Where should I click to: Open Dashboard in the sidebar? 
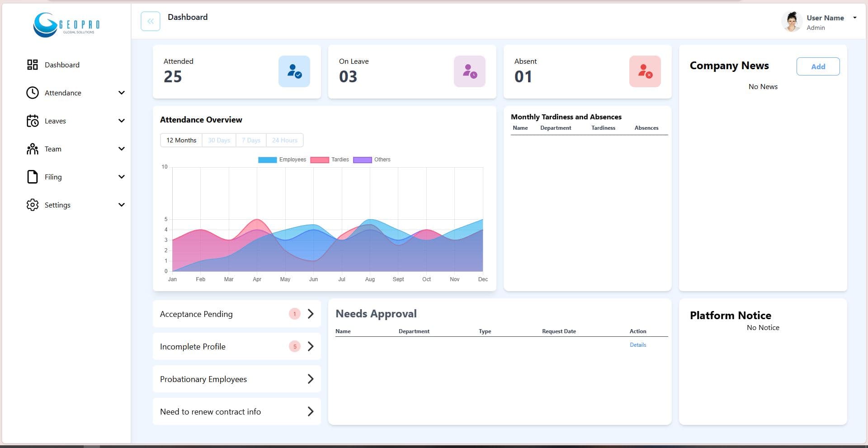click(x=62, y=65)
